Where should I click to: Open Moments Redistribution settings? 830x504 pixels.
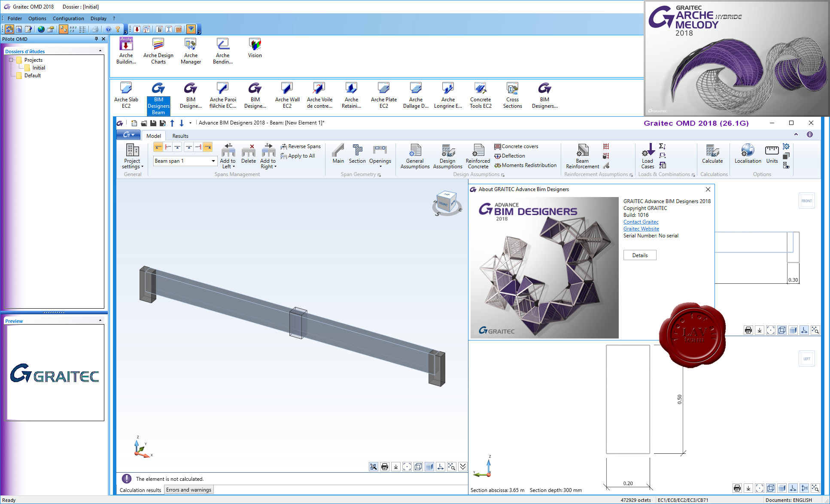click(525, 165)
